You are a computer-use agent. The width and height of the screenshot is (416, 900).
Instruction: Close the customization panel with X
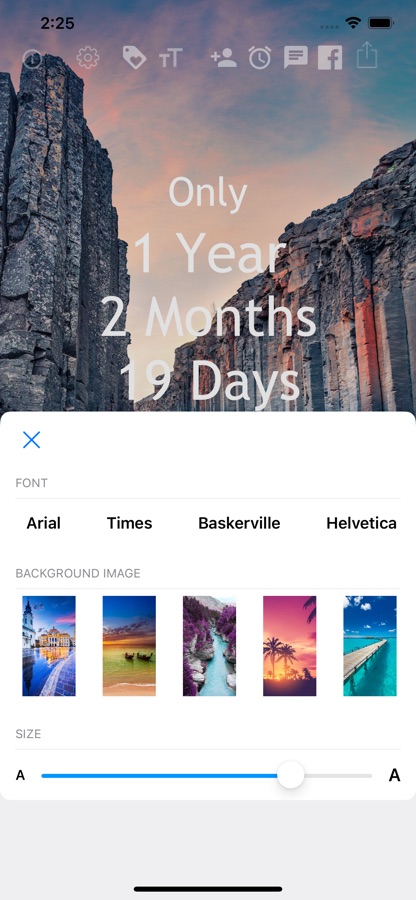(32, 440)
